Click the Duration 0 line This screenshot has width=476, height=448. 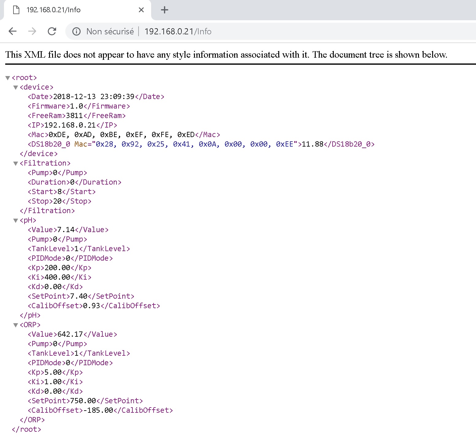tap(74, 182)
